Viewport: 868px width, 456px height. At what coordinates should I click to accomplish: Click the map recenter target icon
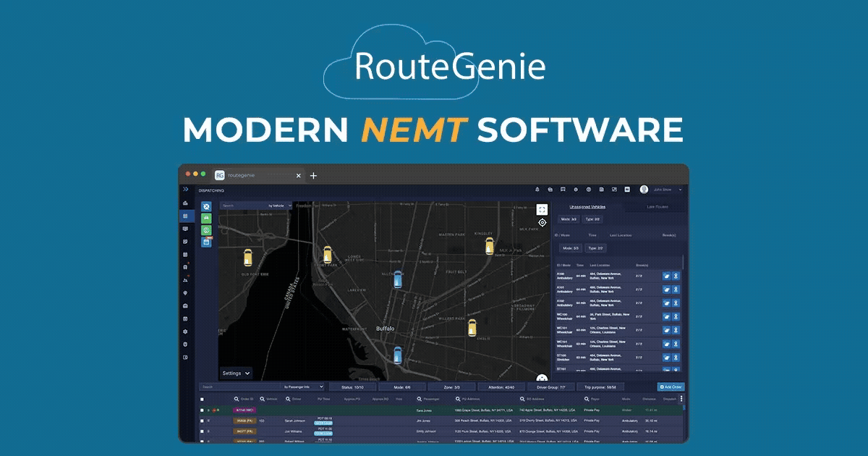click(x=542, y=223)
